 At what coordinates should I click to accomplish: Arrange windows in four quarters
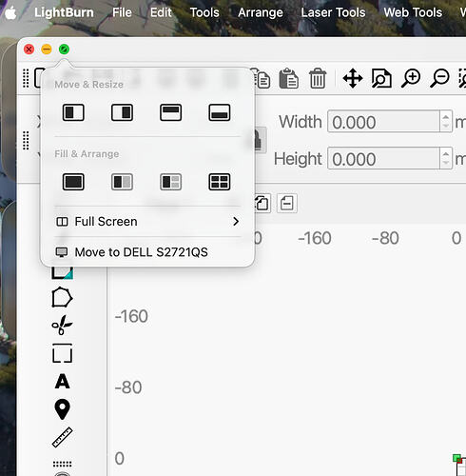(x=220, y=182)
